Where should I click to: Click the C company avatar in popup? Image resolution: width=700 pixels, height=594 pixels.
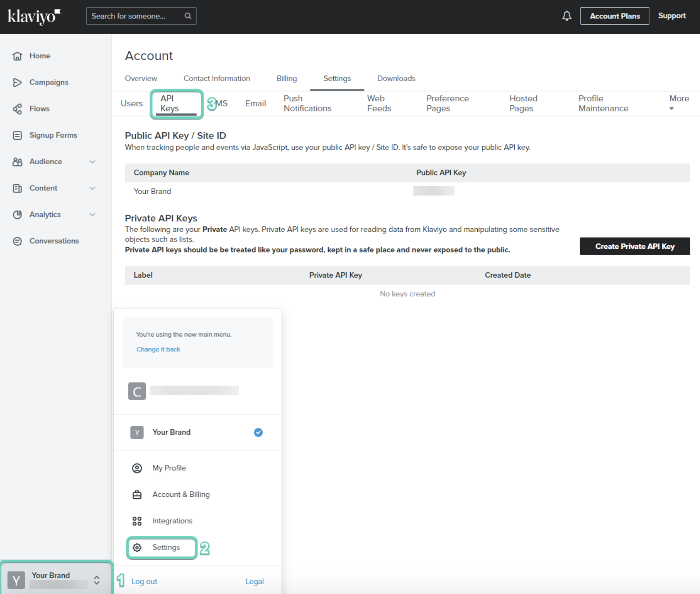tap(137, 391)
